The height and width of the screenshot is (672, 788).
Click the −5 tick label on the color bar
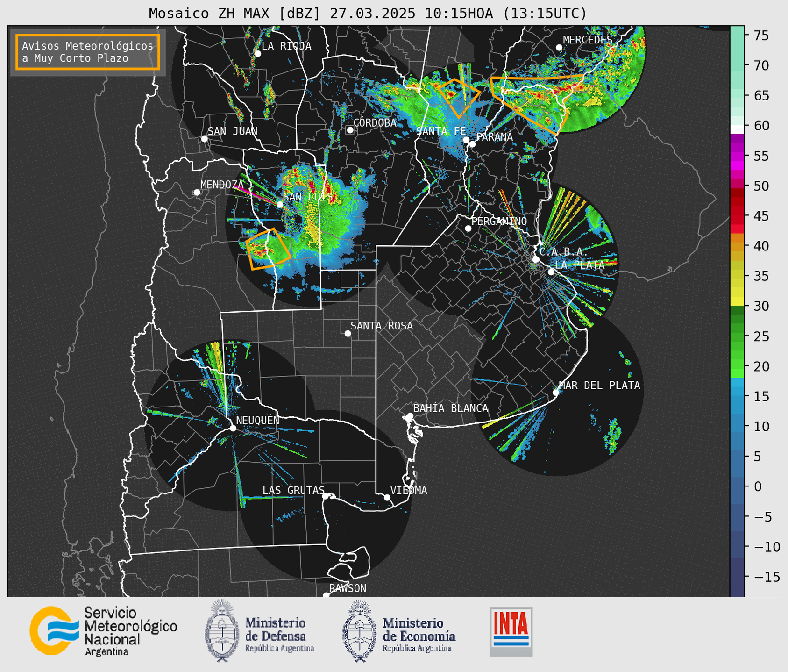763,517
